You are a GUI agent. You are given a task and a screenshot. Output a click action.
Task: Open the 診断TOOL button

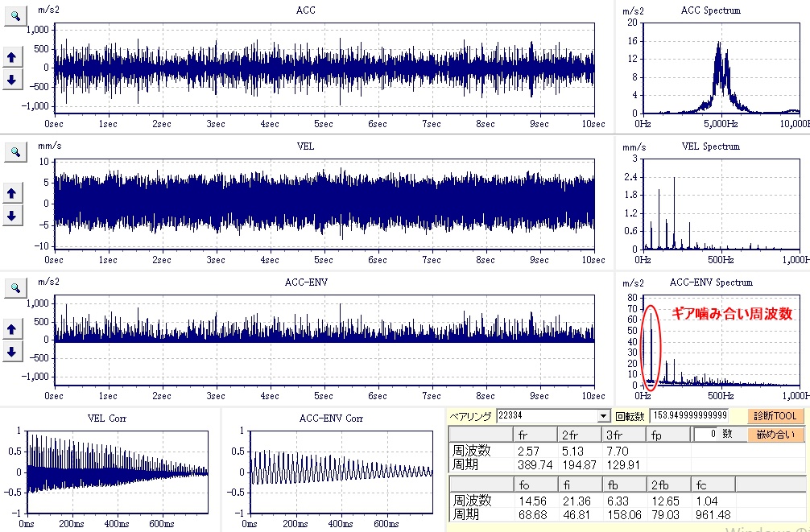[x=775, y=416]
